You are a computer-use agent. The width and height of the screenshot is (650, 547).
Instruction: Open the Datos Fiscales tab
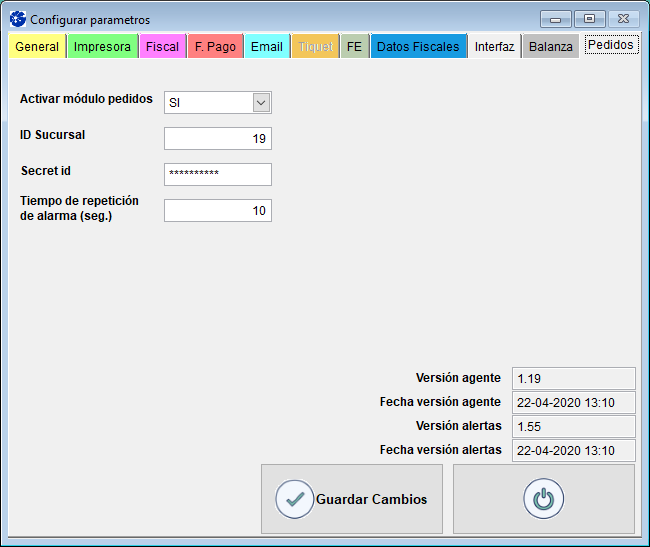point(418,47)
